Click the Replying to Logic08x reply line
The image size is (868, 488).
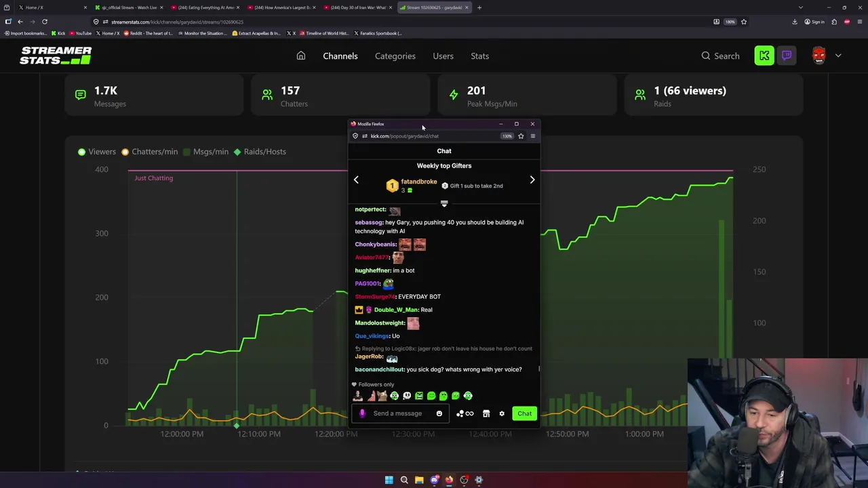(x=443, y=348)
